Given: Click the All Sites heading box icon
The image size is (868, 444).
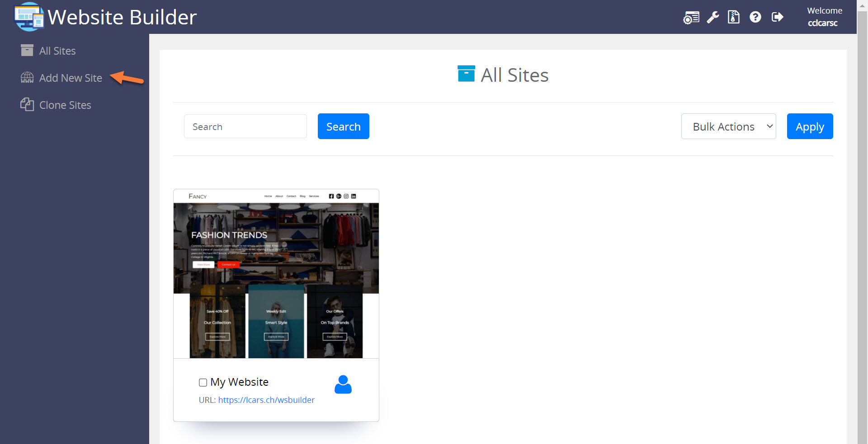Looking at the screenshot, I should point(466,74).
